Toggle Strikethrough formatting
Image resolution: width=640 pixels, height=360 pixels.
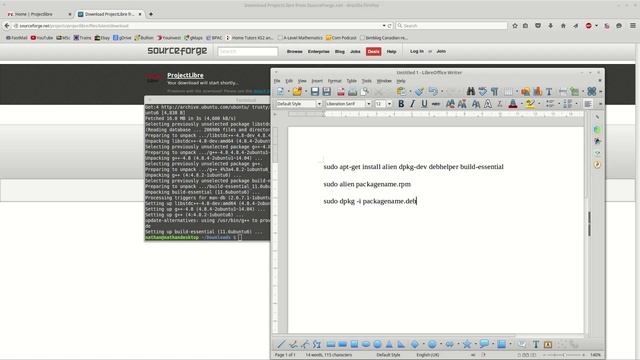436,104
